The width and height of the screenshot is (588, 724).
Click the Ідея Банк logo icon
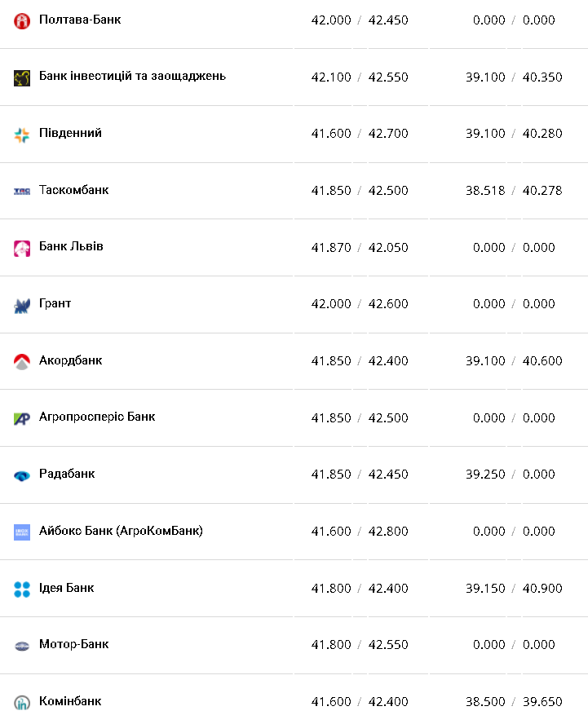pos(22,589)
